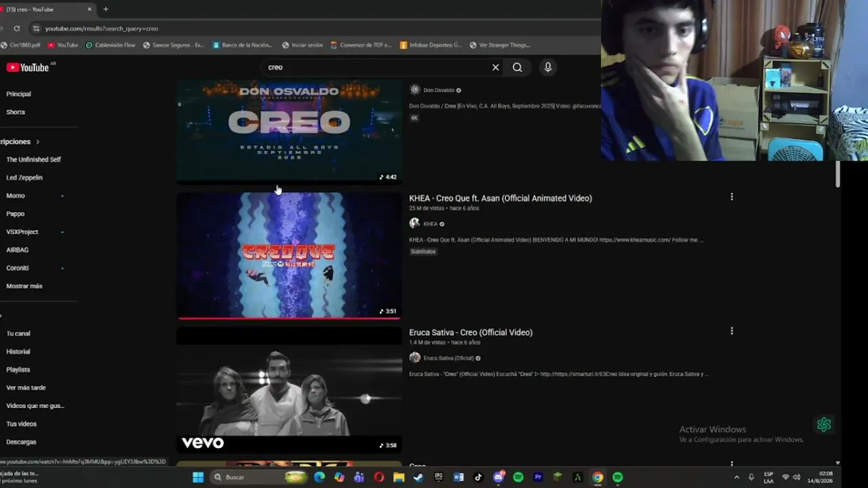Start voice search with the microphone
Image resolution: width=868 pixels, height=488 pixels.
[x=548, y=67]
